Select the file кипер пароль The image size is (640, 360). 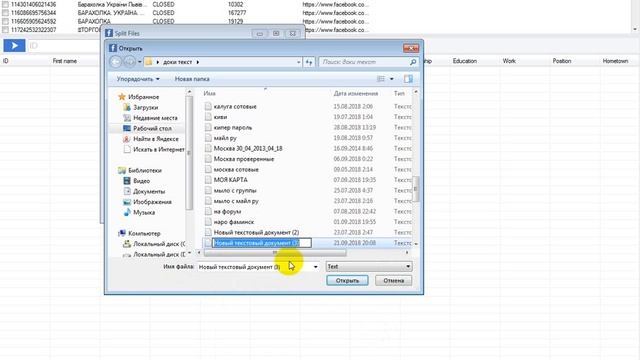click(x=233, y=127)
